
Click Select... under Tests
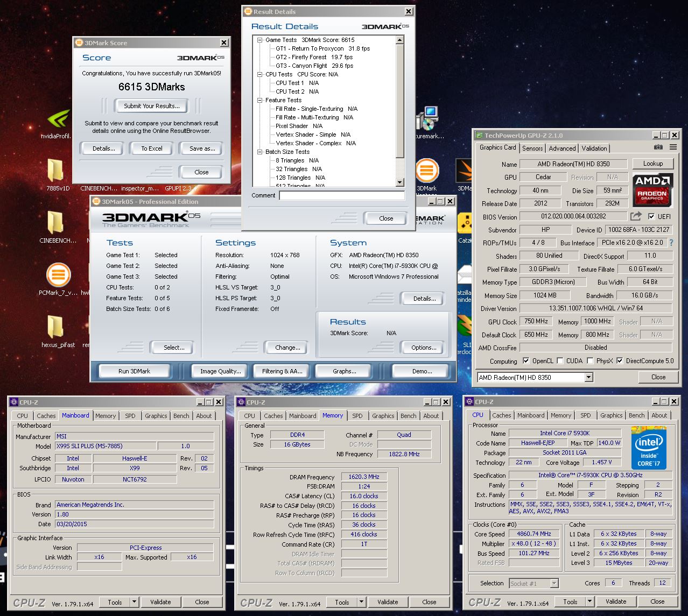174,348
